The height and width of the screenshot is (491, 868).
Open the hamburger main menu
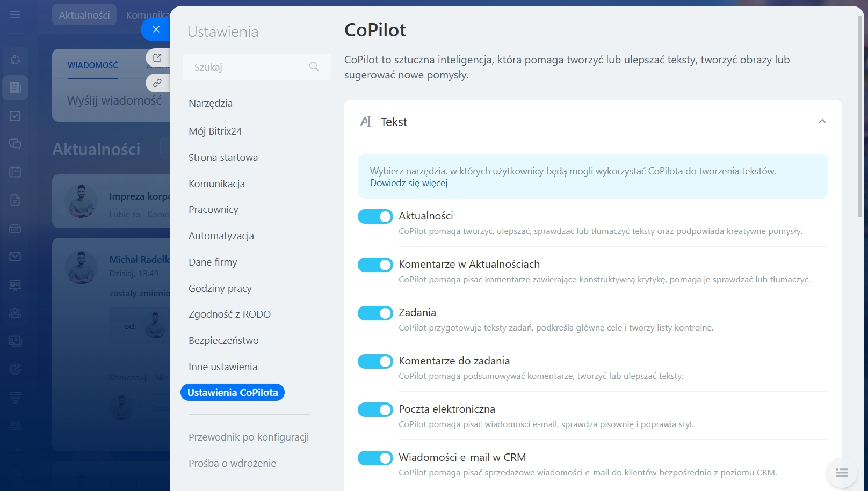(15, 14)
